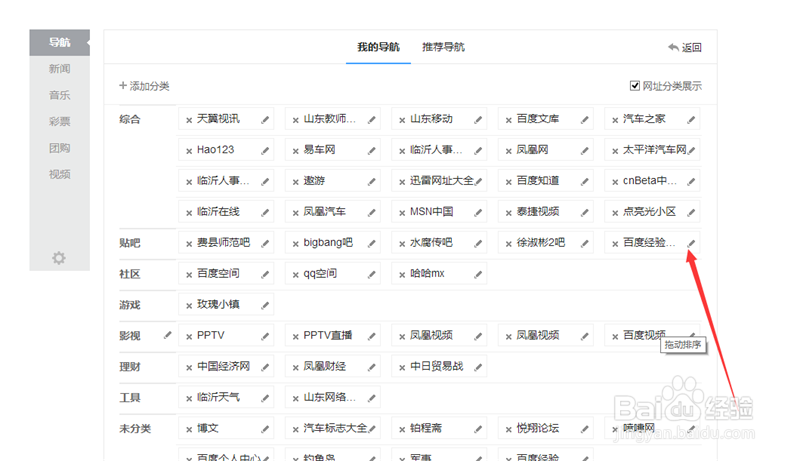800x461 pixels.
Task: Select the 未分类 category label
Action: tap(135, 429)
